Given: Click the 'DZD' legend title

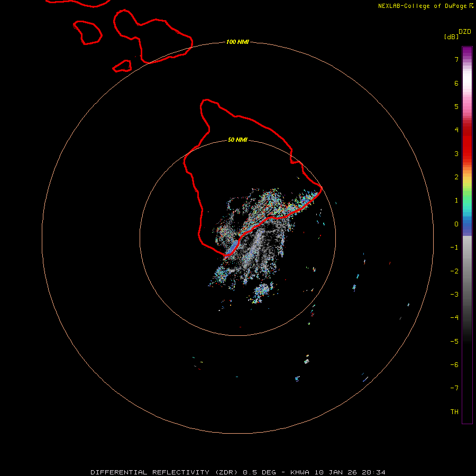Looking at the screenshot, I should click(465, 32).
